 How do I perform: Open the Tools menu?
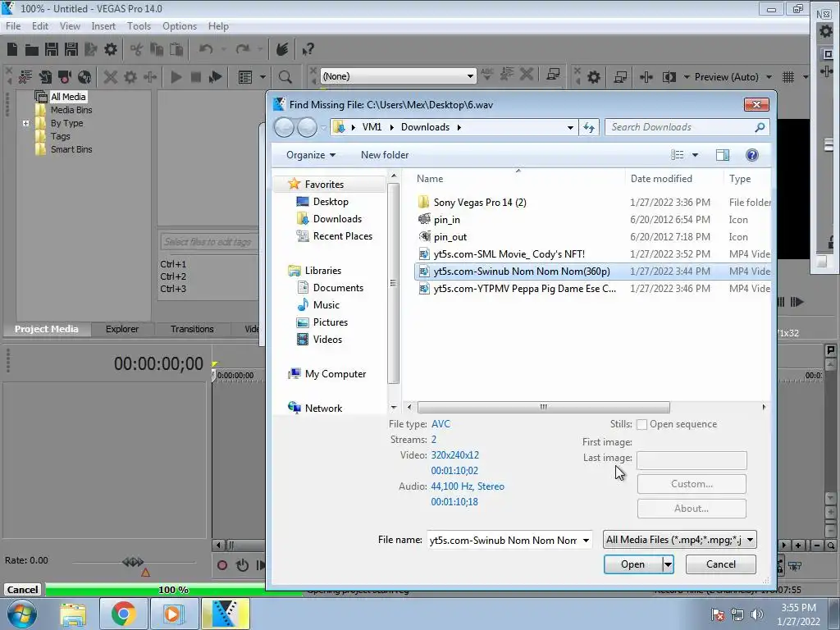tap(139, 26)
